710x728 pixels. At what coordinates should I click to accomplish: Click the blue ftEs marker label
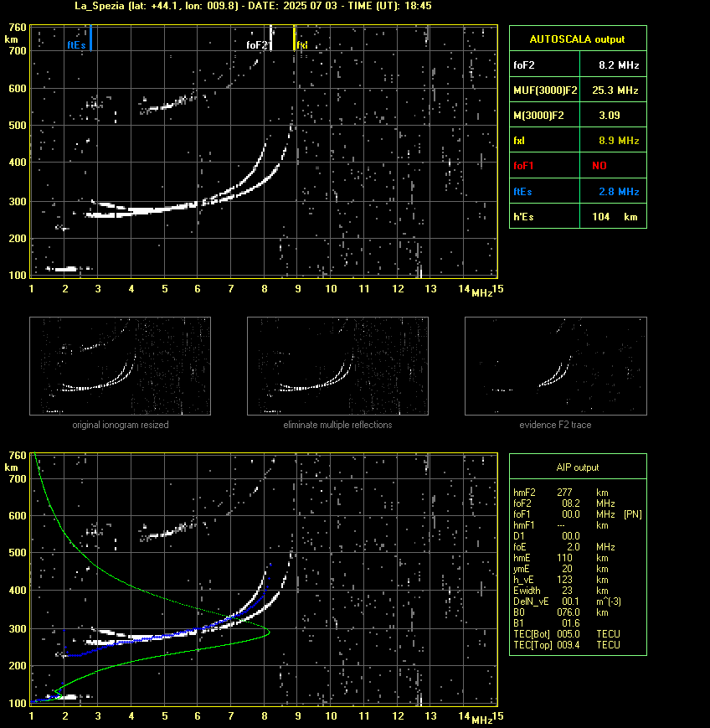pyautogui.click(x=76, y=45)
